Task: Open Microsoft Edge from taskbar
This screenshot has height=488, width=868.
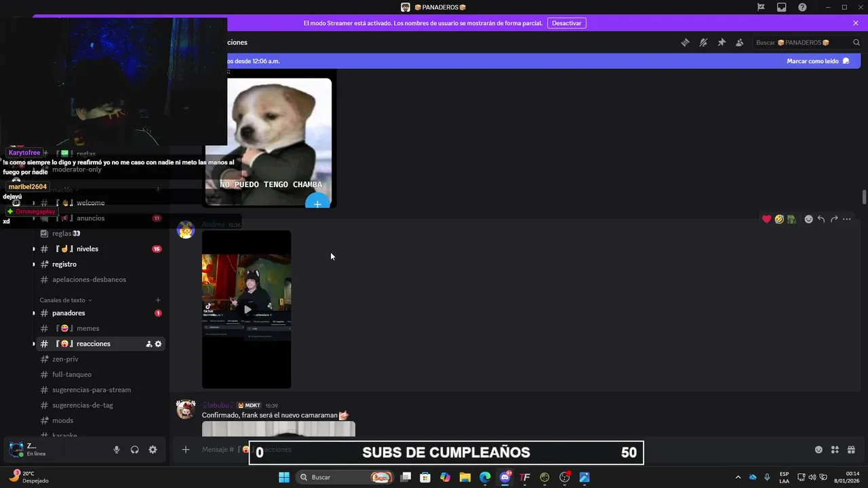Action: [485, 477]
